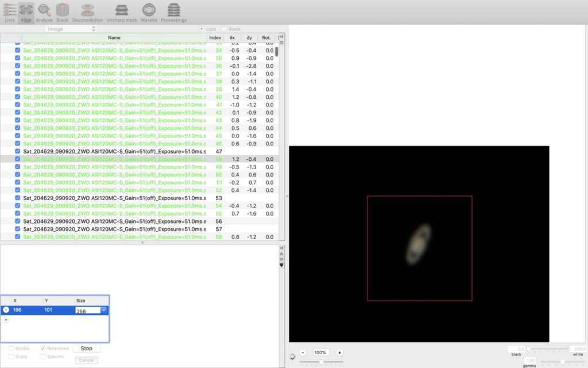Click the image list vertical scrollbar
Viewport: 588px width, 368px height.
pyautogui.click(x=277, y=51)
